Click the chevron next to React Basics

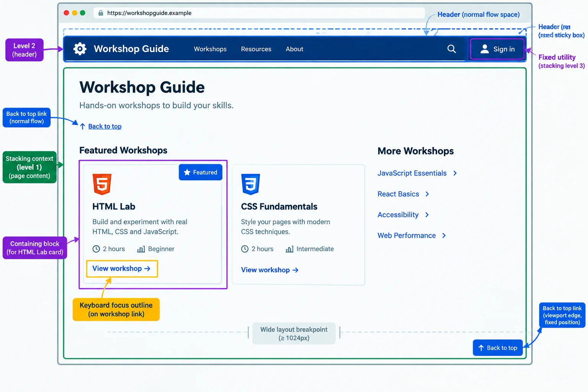(427, 194)
